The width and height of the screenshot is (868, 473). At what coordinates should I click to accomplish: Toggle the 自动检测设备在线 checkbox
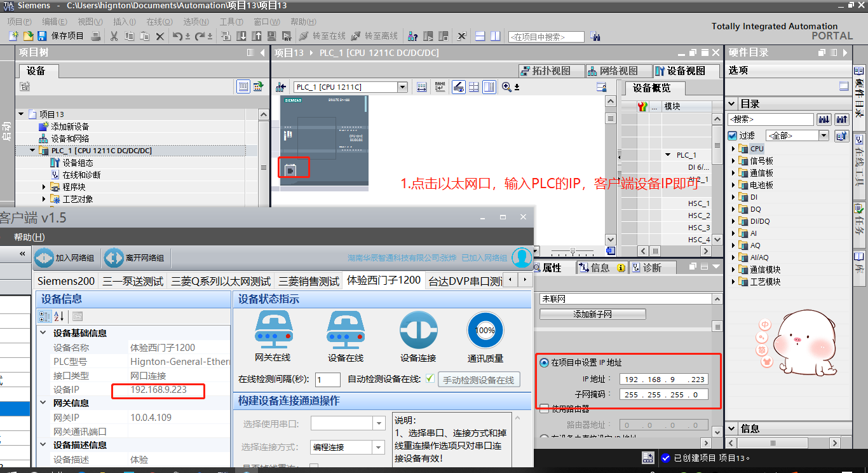[430, 379]
